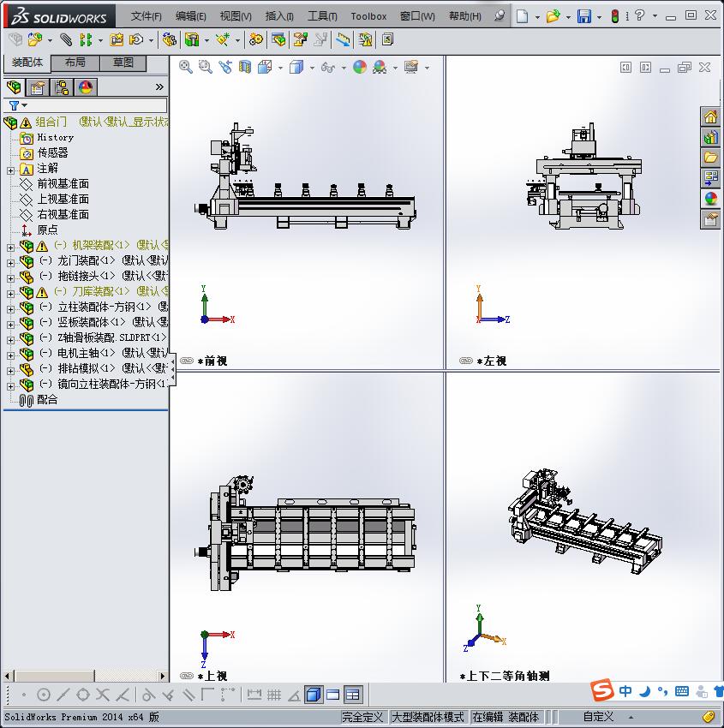Click the tree filter input field
Screen dimensions: 724x728
pos(86,105)
